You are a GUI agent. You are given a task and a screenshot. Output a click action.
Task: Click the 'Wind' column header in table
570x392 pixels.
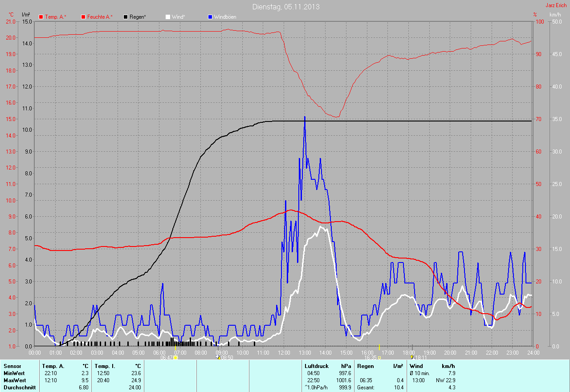(416, 366)
